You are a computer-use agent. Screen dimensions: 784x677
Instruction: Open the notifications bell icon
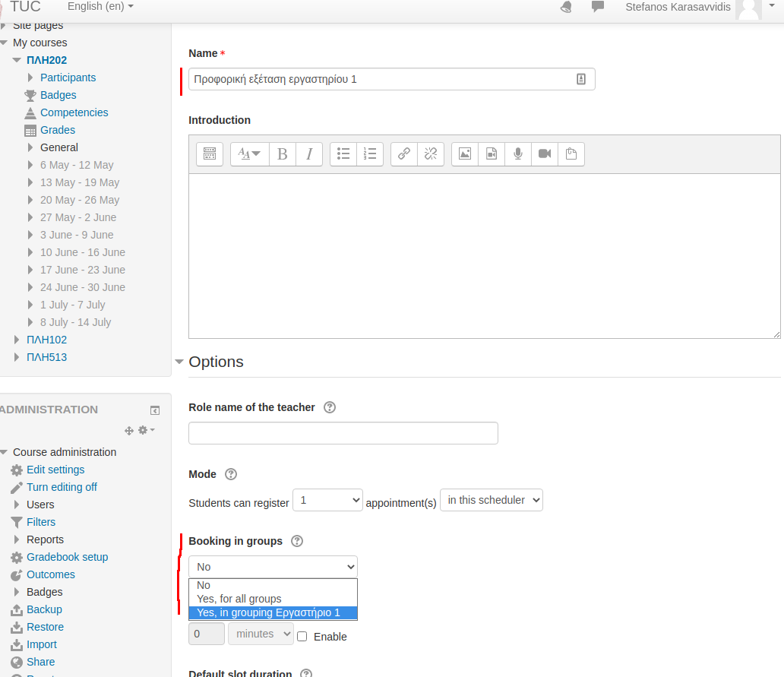[x=566, y=7]
